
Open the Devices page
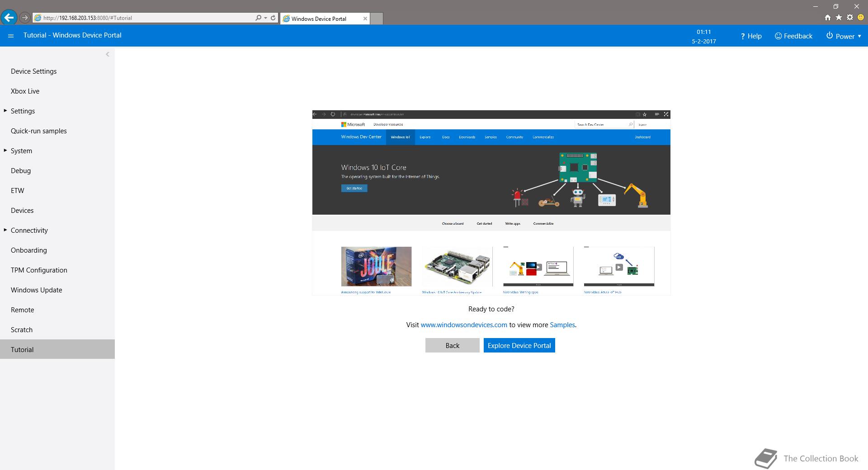(x=22, y=211)
